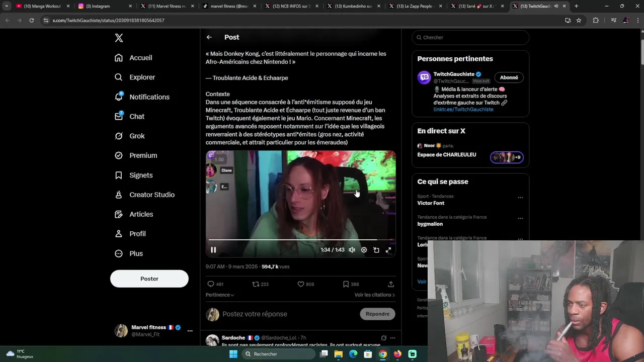This screenshot has width=644, height=362.
Task: Switch to the Manga Workout YouTube tab
Action: click(x=42, y=6)
